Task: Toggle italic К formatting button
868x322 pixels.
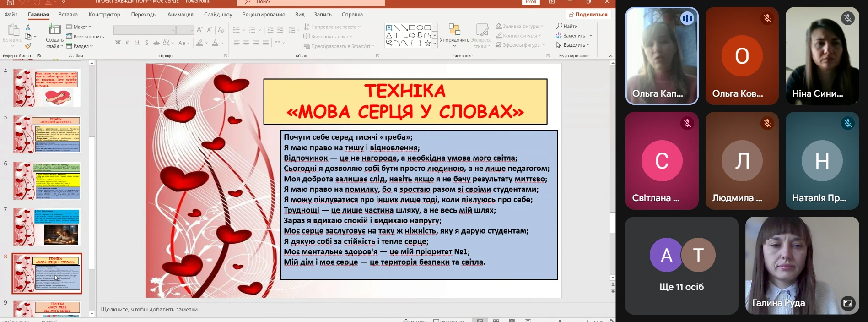Action: (x=128, y=43)
